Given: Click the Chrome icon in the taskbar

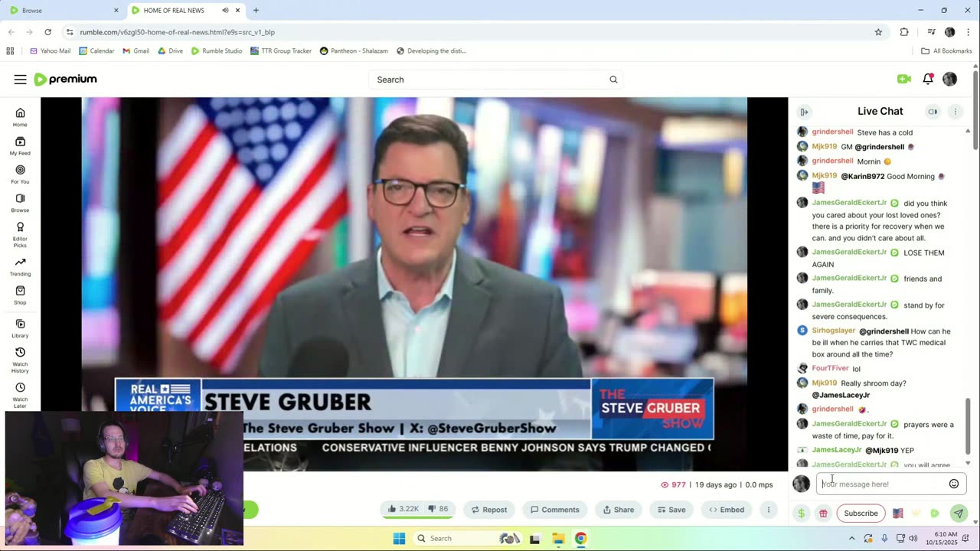Looking at the screenshot, I should pos(581,539).
